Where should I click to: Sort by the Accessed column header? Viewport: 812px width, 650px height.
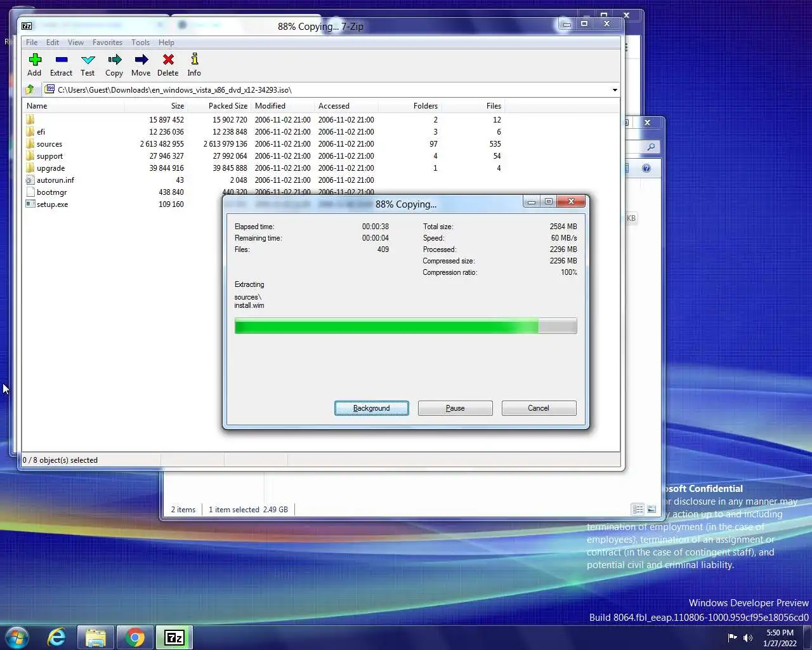[x=346, y=106]
